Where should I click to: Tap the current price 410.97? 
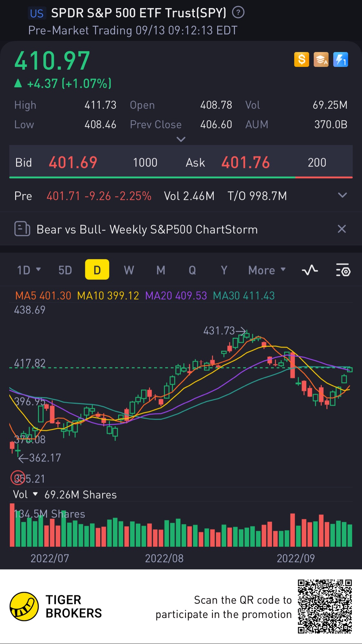(52, 61)
